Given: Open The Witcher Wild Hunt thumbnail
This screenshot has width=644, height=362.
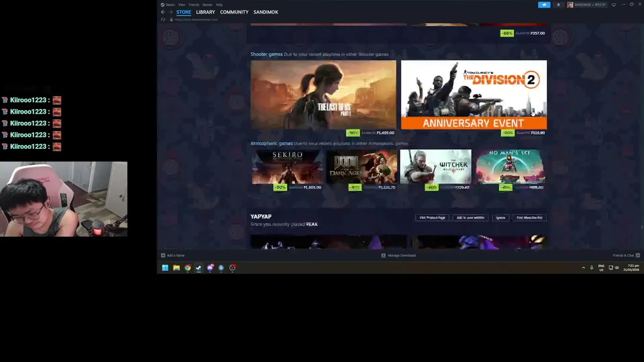Looking at the screenshot, I should click(x=436, y=167).
